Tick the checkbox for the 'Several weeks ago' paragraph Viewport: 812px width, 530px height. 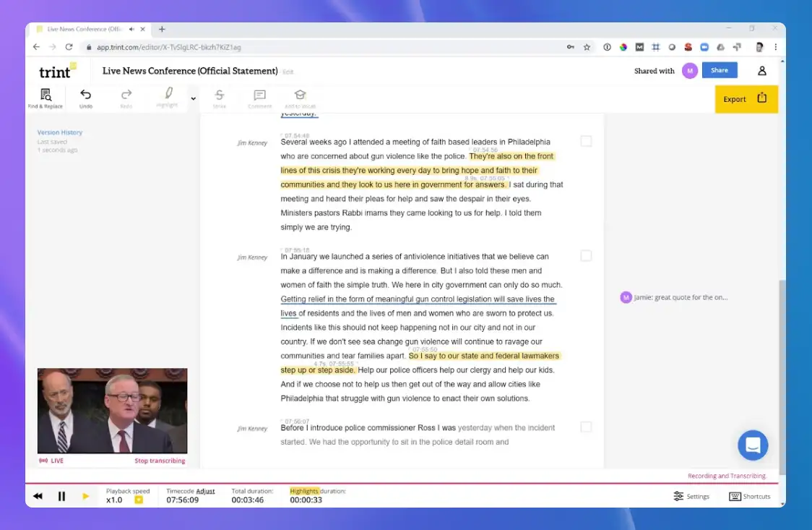(x=586, y=142)
